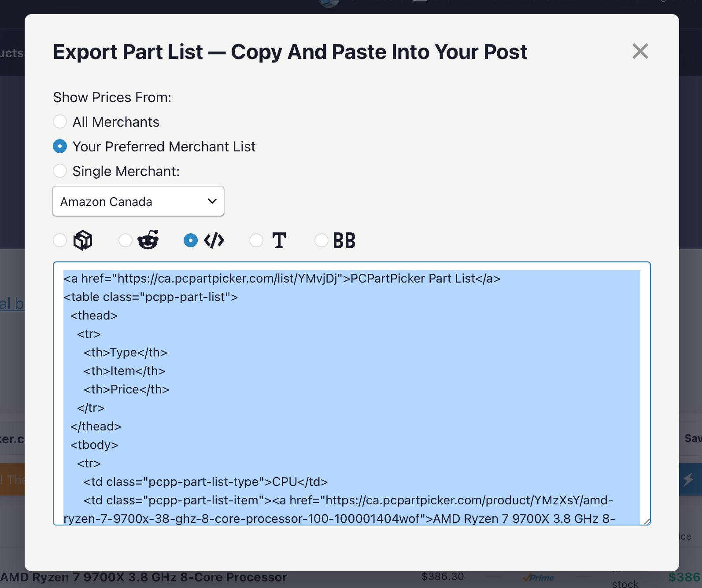Click the lightning bolt button behind dialog
Screen dimensions: 702x588
pos(690,479)
